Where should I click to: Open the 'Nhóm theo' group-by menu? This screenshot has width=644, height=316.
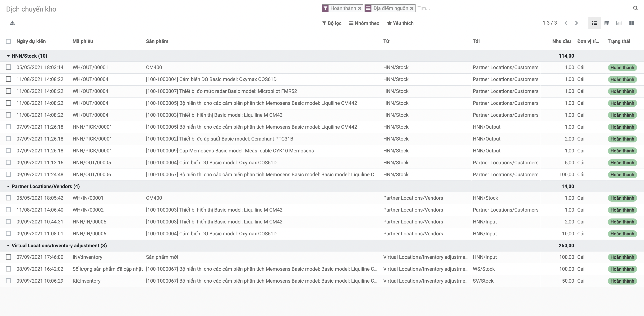point(364,23)
